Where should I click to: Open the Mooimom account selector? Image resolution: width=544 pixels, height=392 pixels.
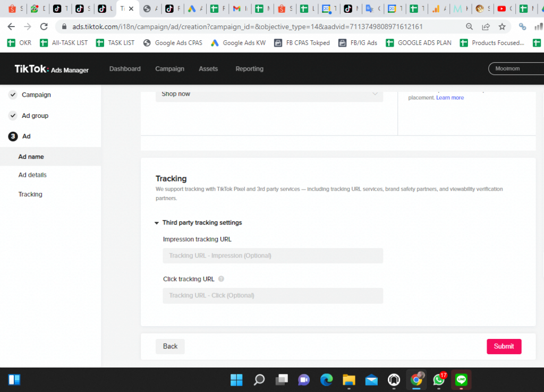(515, 69)
